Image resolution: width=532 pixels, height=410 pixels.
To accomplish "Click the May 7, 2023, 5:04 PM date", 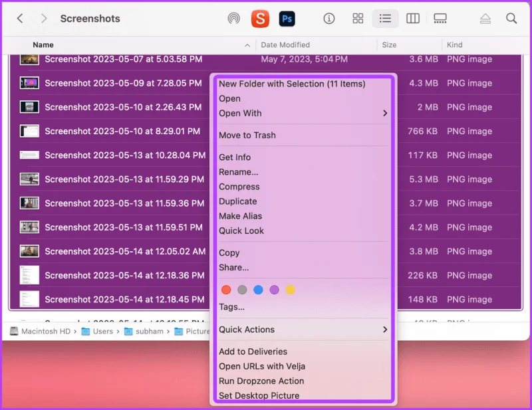I will point(305,59).
